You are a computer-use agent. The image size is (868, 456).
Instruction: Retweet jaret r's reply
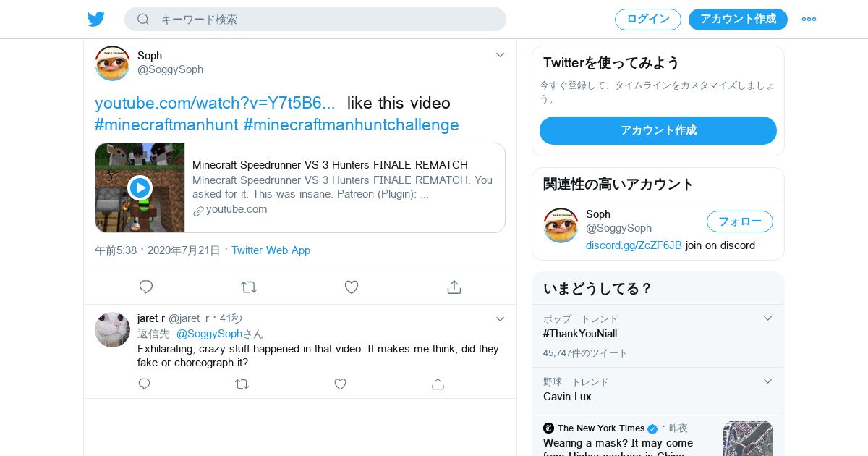click(242, 384)
